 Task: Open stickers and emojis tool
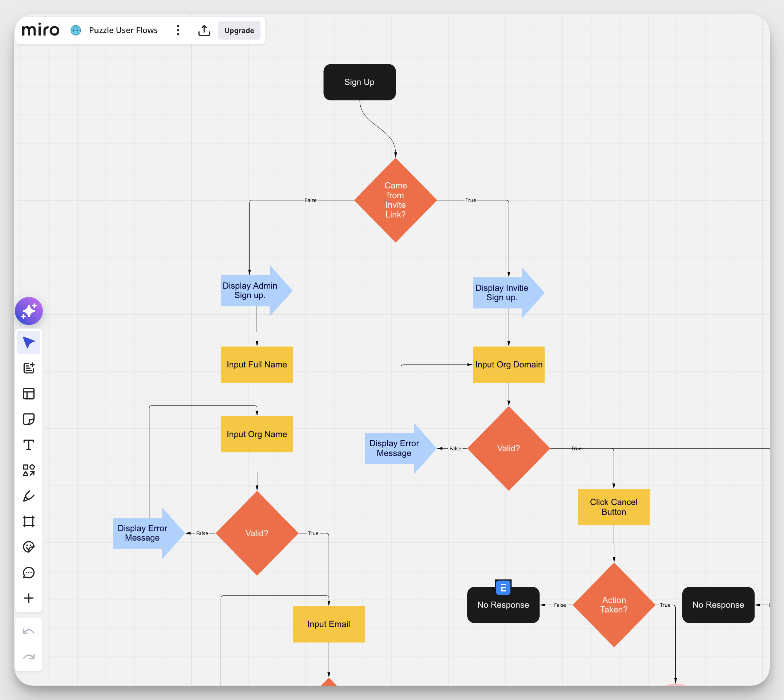pos(29,547)
